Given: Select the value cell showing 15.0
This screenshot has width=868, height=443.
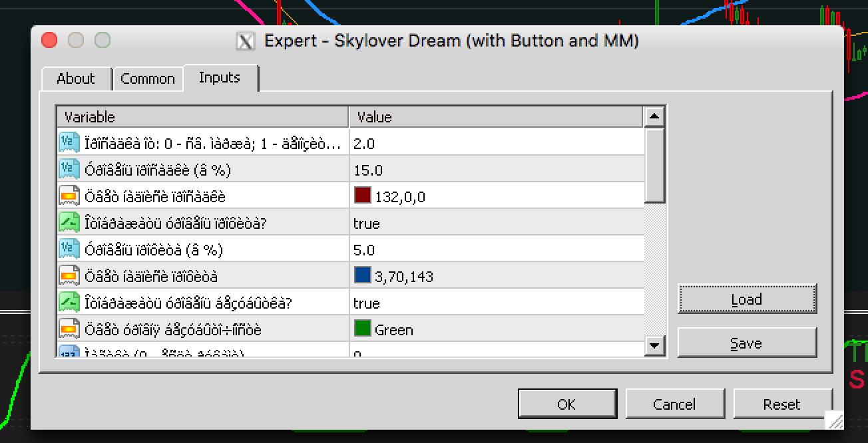Looking at the screenshot, I should (497, 170).
